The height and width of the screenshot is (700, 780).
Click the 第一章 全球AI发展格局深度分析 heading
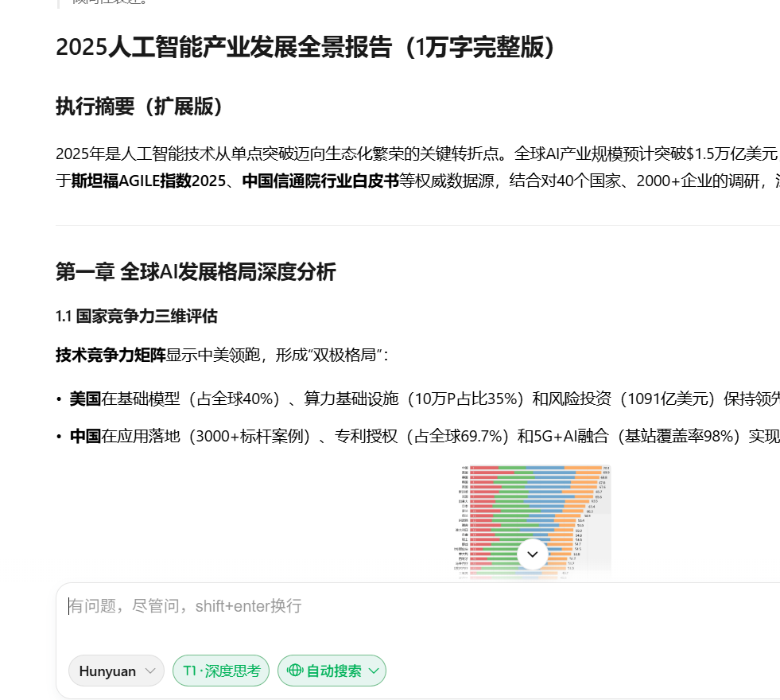[x=196, y=272]
